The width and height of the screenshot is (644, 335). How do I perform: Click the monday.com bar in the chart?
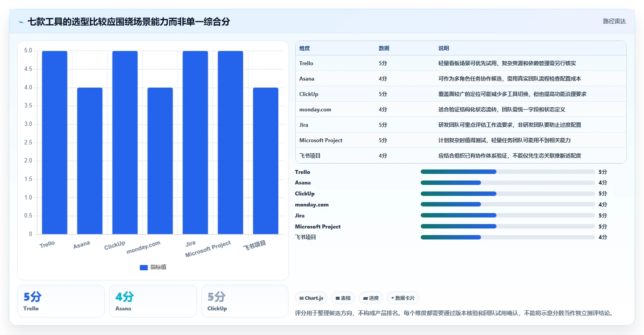tap(160, 161)
